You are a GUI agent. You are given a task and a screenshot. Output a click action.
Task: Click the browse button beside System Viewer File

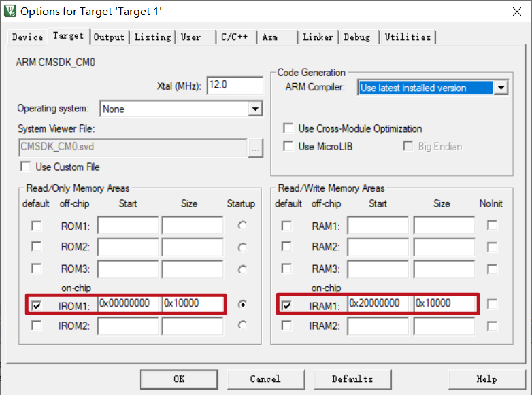coord(255,147)
